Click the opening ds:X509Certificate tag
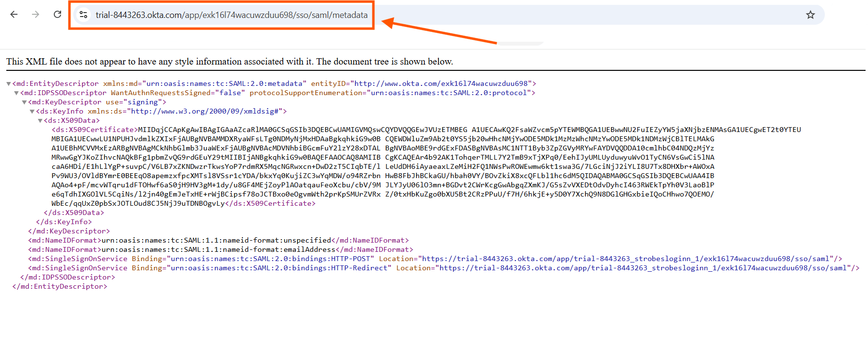 [95, 130]
